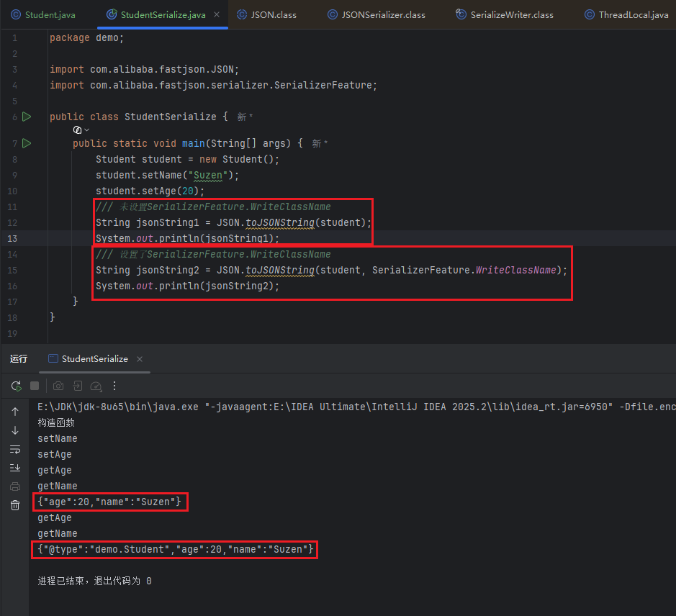Expand the inlay hint dropdown above main
This screenshot has height=616, width=676.
point(81,130)
